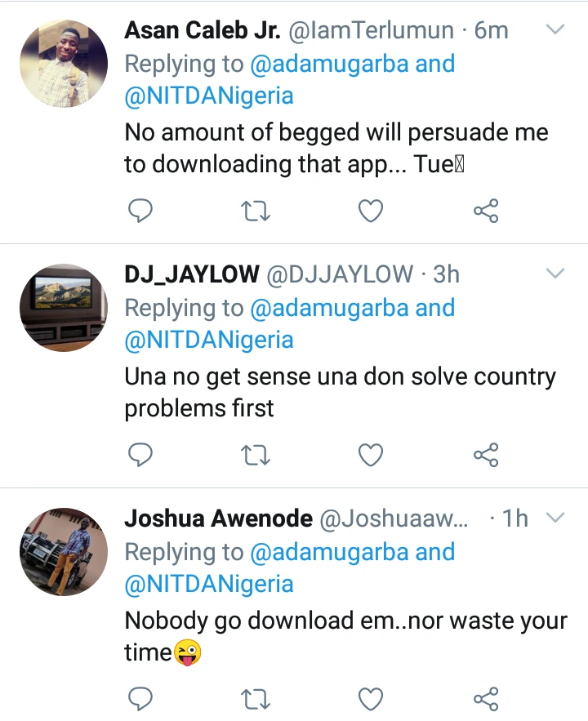
Task: Retweet DJ_JAYLOW's tweet
Action: pos(256,455)
